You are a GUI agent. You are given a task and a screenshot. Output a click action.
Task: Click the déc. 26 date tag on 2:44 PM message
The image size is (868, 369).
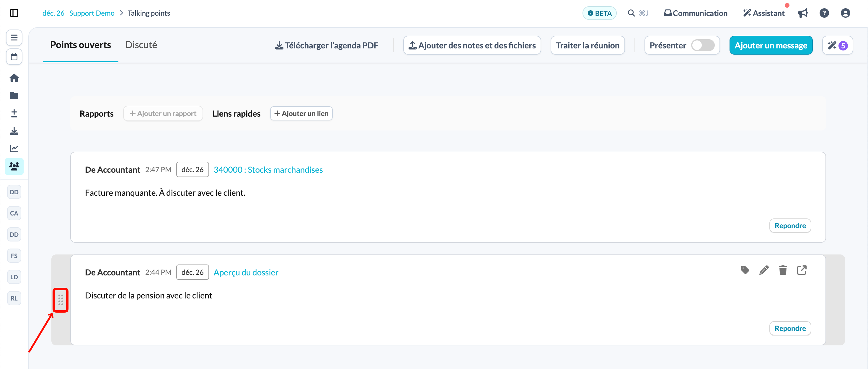pos(192,272)
